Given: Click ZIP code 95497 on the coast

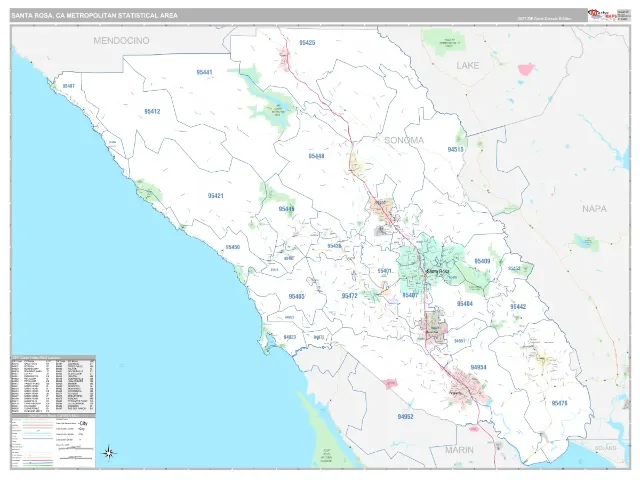Looking at the screenshot, I should (69, 86).
